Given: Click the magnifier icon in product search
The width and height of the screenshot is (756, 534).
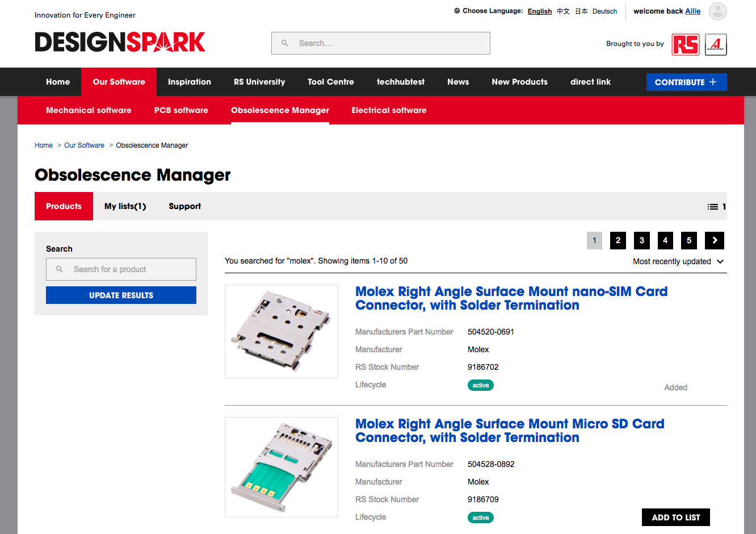Looking at the screenshot, I should (x=60, y=269).
